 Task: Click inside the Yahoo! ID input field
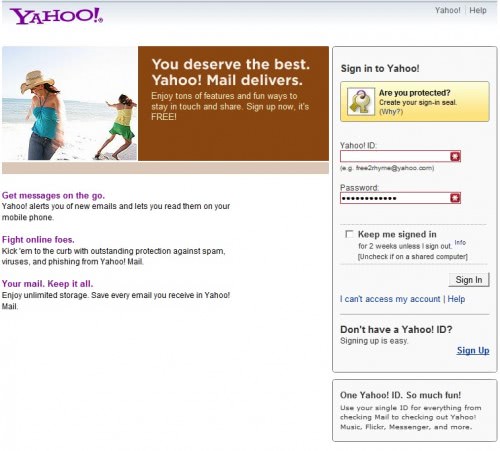pos(395,156)
